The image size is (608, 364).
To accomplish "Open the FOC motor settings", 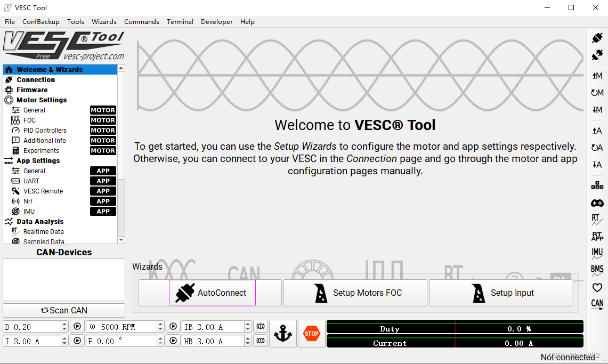I will [60, 120].
